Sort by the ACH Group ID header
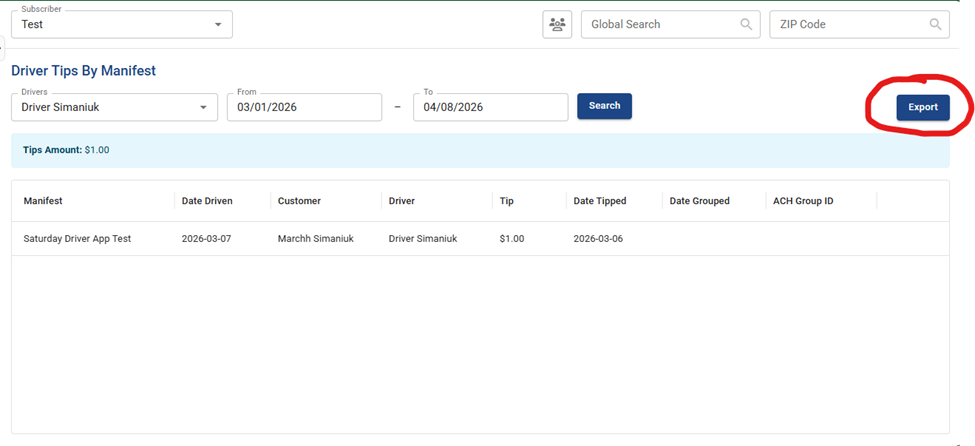975x446 pixels. tap(803, 201)
